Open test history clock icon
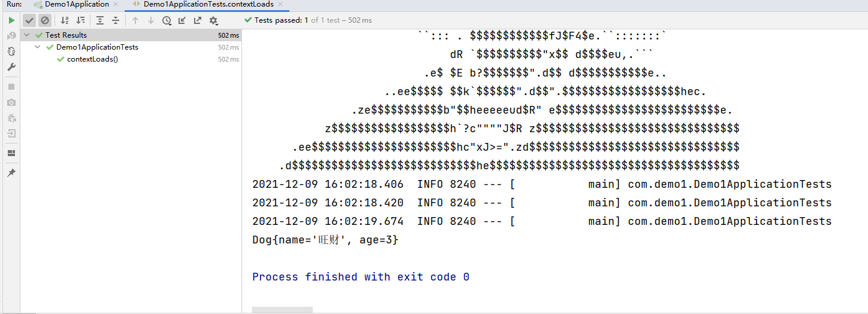The image size is (868, 314). 167,20
